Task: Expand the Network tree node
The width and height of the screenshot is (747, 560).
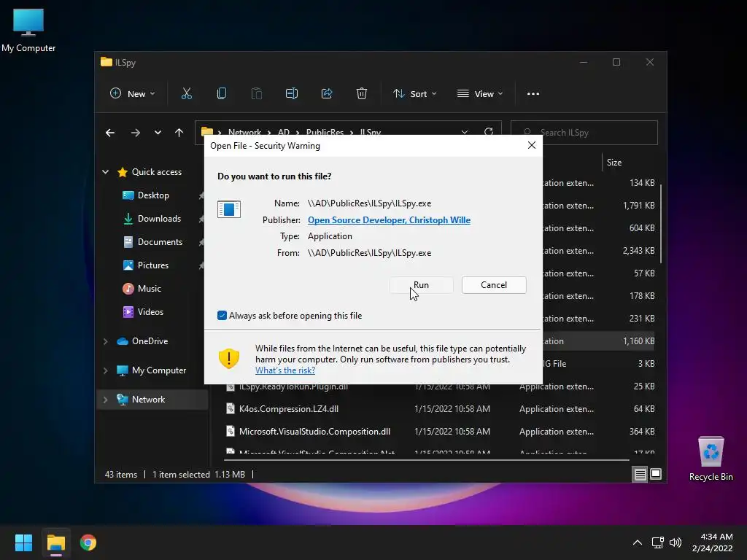Action: 105,400
